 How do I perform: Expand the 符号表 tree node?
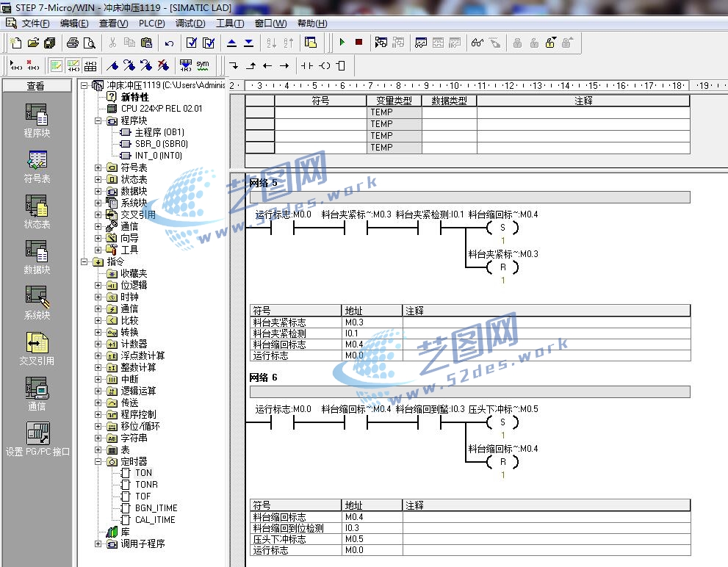coord(98,167)
